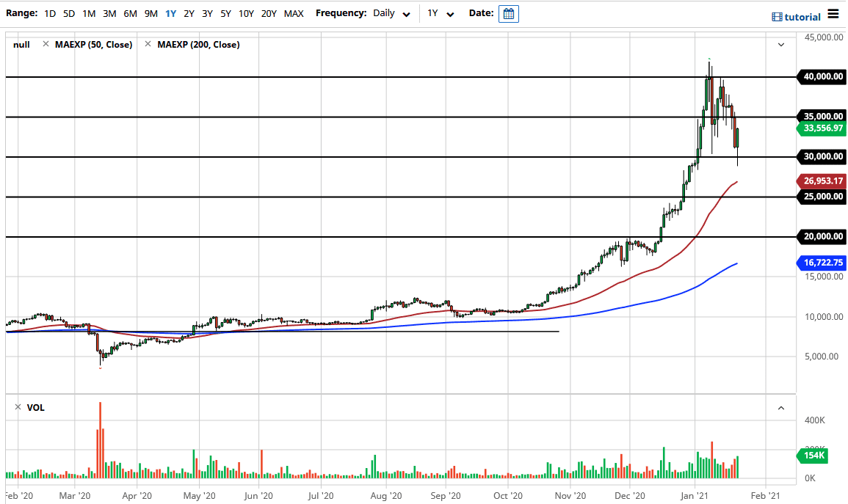Expand the 1Y period dropdown
This screenshot has height=504, width=848.
[441, 14]
